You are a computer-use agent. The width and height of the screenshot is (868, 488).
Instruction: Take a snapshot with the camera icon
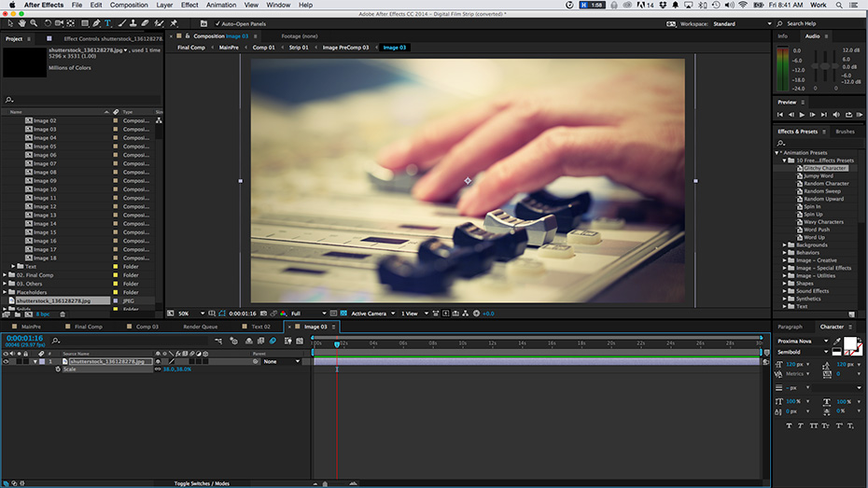coord(263,314)
